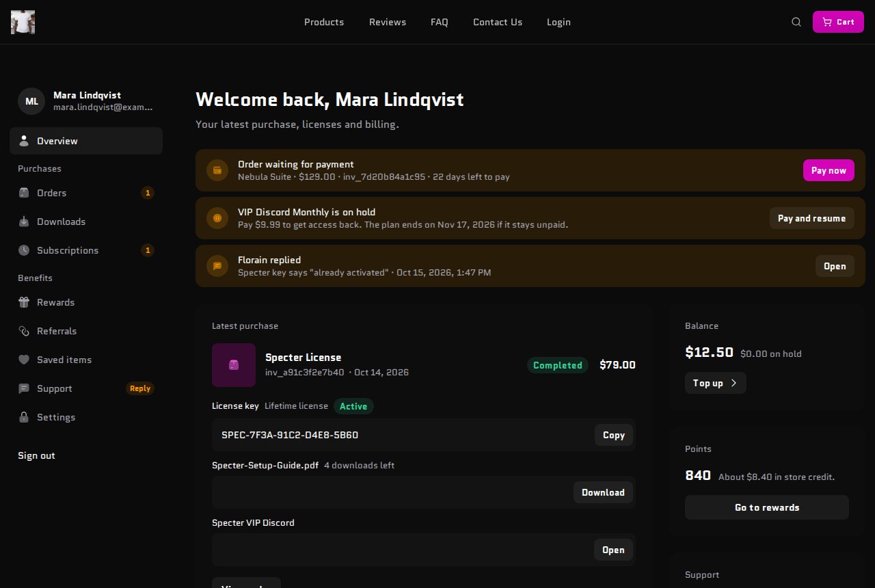Click the Active license badge

[353, 406]
